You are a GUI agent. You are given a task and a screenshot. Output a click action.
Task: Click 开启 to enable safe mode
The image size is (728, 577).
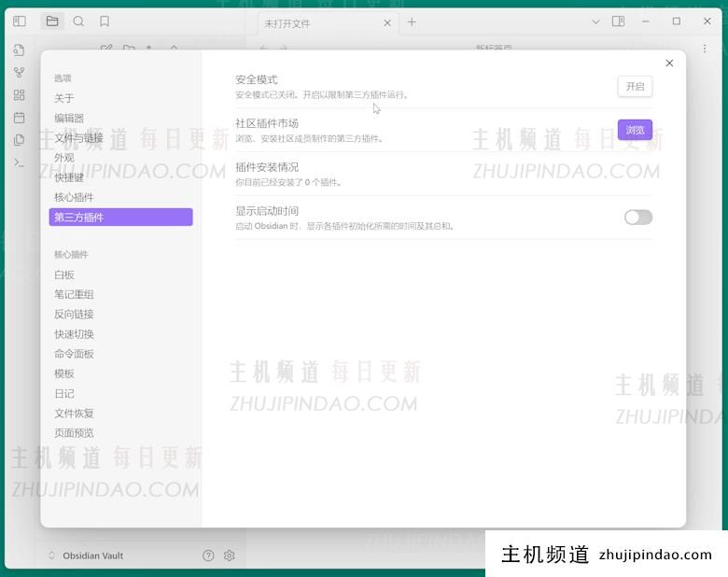point(635,87)
